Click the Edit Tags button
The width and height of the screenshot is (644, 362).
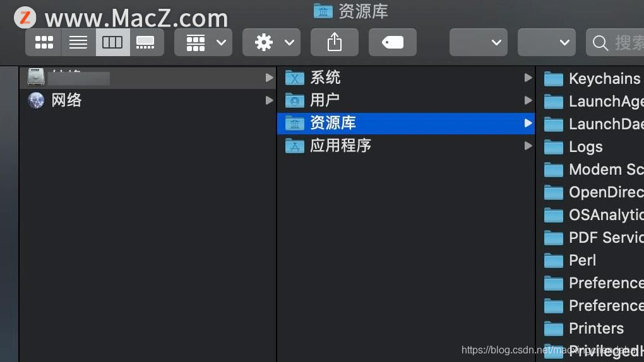point(393,42)
